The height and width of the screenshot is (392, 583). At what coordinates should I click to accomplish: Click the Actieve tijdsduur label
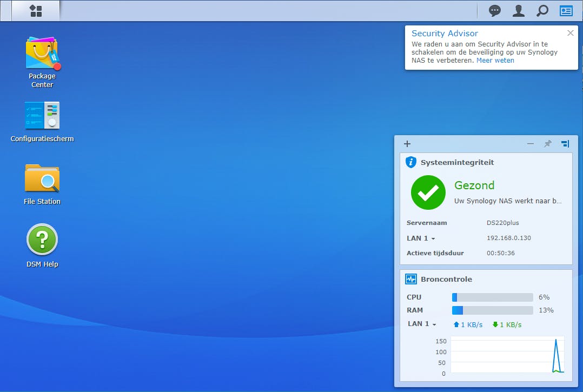click(x=435, y=253)
